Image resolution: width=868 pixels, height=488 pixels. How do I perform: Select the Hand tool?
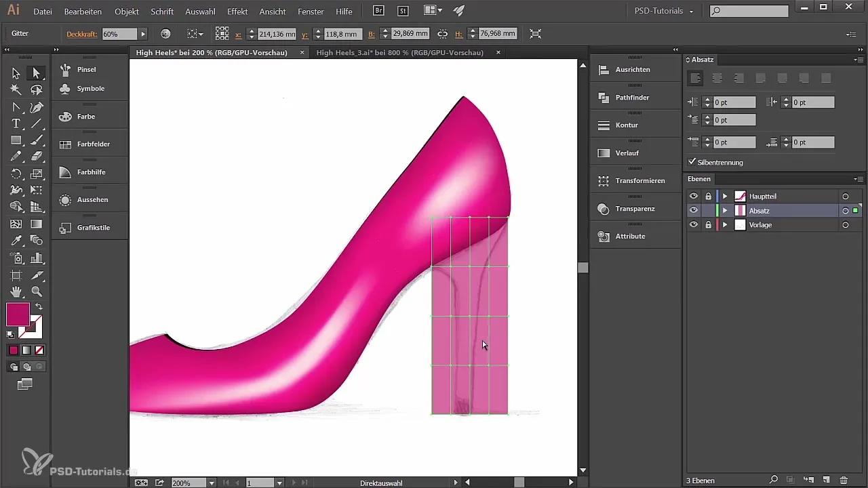16,291
